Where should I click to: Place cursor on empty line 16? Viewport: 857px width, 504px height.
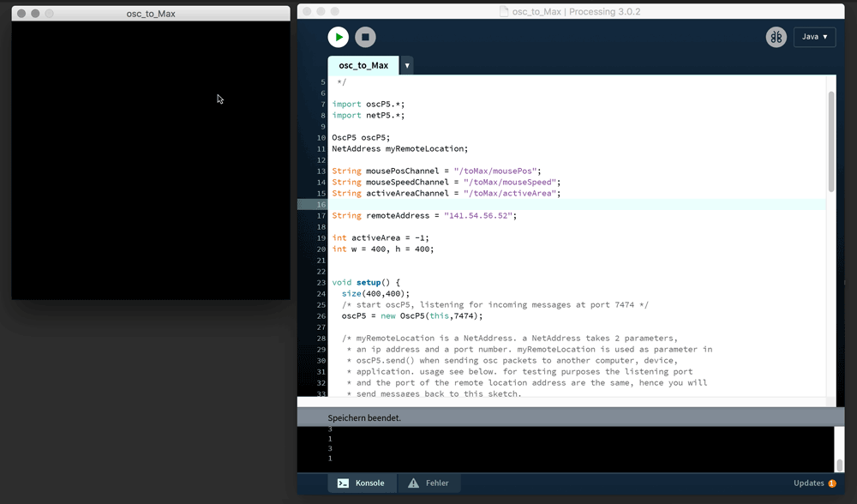(514, 205)
